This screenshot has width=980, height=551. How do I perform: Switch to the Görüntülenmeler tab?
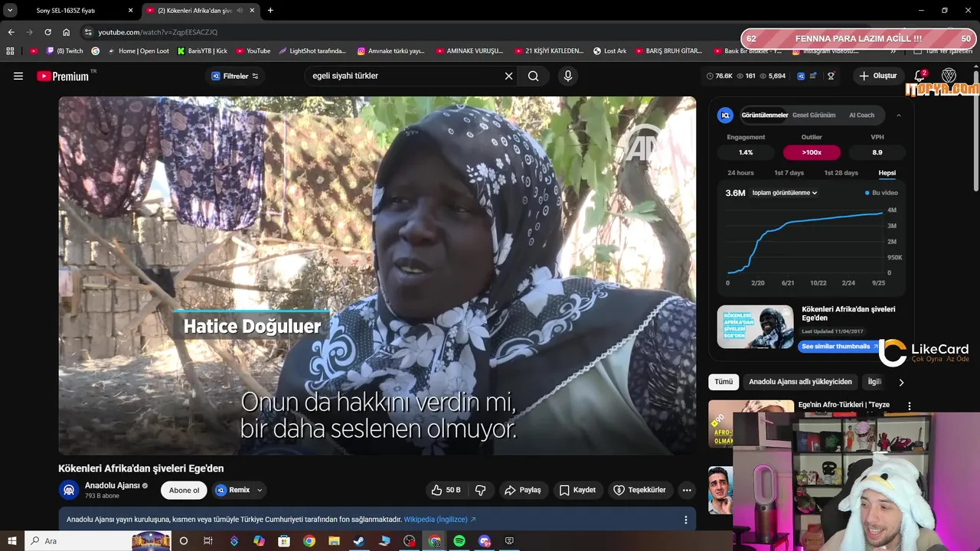tap(765, 116)
